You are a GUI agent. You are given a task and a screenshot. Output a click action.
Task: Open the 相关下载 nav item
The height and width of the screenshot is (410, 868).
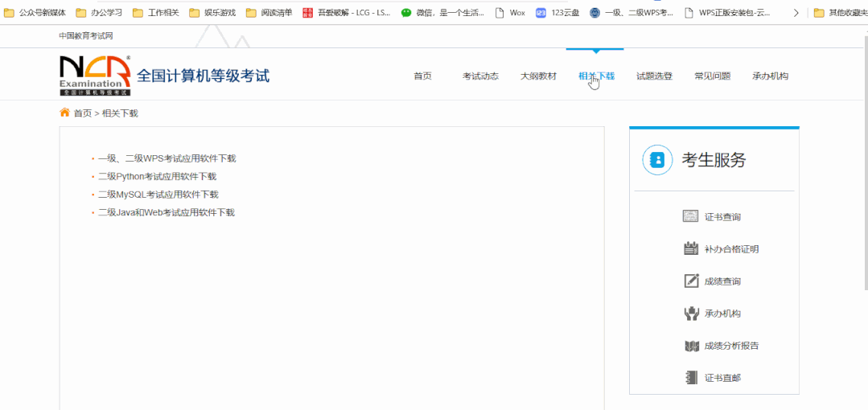tap(596, 76)
